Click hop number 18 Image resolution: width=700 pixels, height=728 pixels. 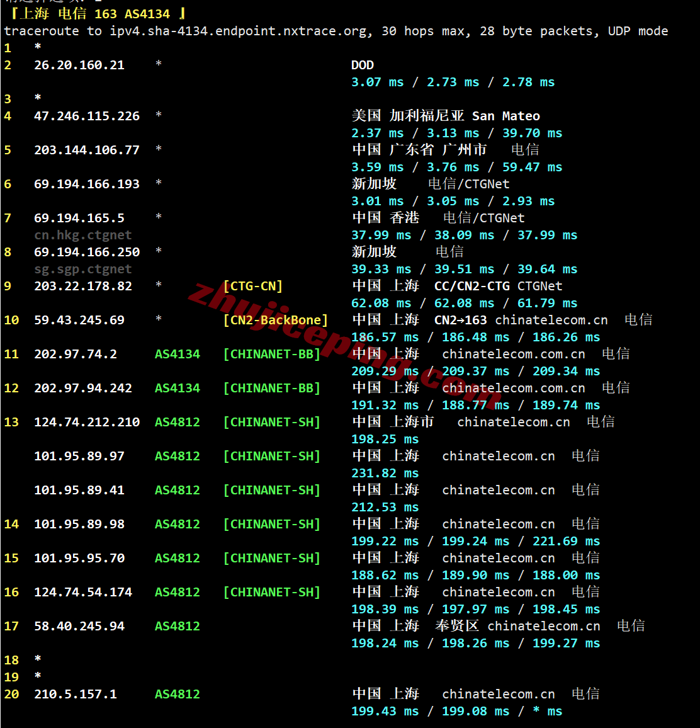(x=11, y=660)
